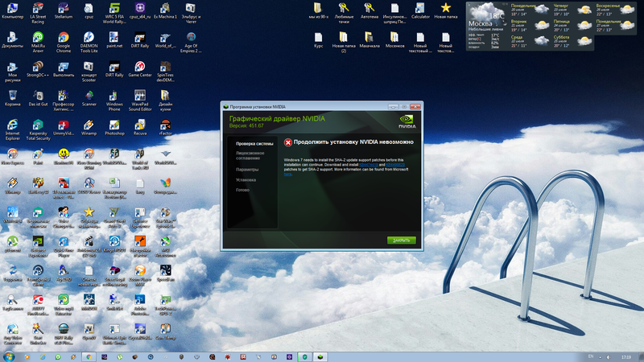Open the Махачкала folder
This screenshot has width=644, height=362.
pyautogui.click(x=369, y=40)
